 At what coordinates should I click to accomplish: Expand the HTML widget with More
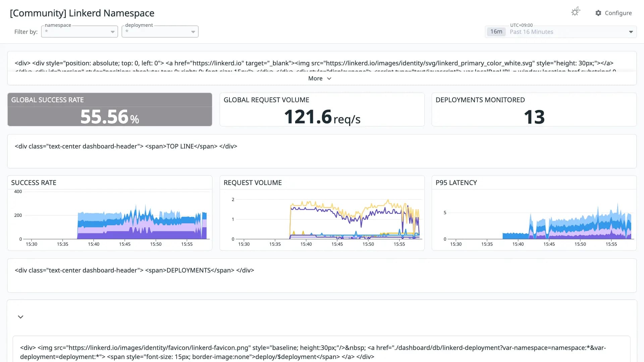coord(320,78)
